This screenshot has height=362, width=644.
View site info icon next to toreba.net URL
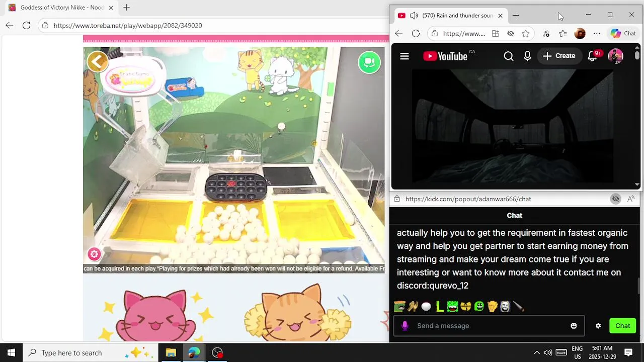45,25
